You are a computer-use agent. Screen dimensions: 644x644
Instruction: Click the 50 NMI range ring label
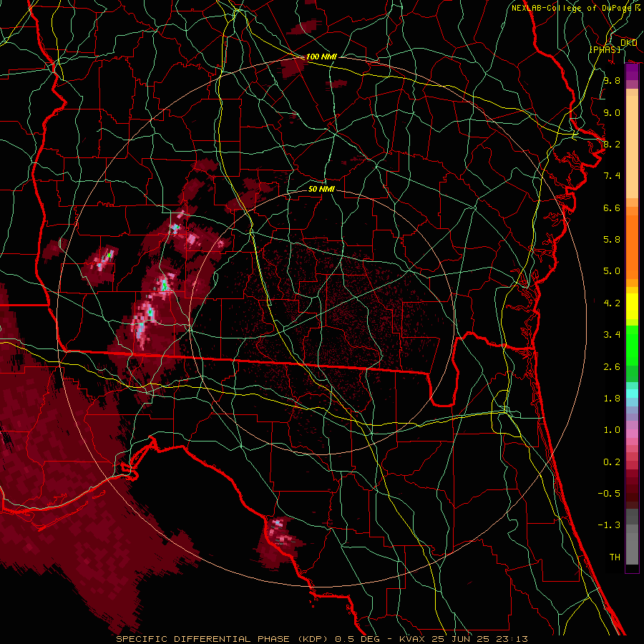click(x=321, y=189)
